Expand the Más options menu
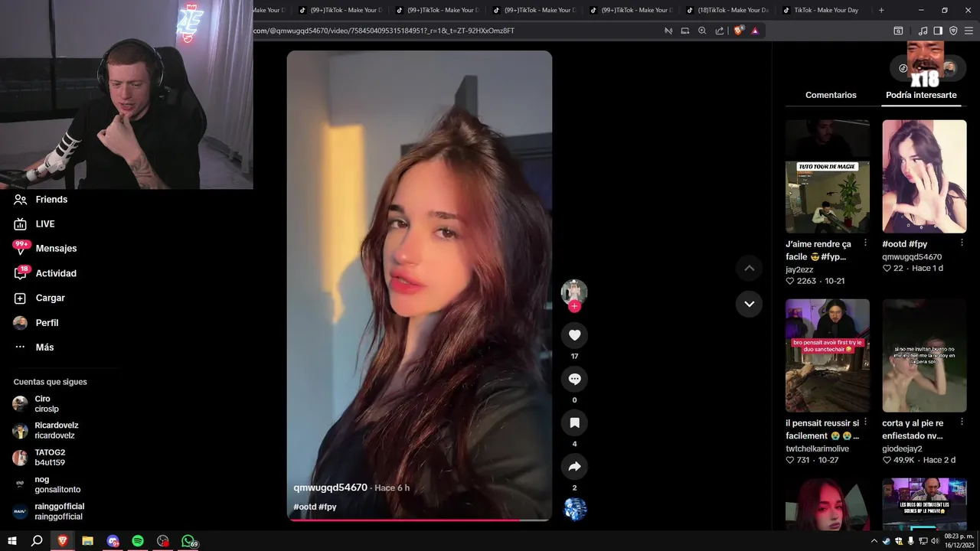Viewport: 980px width, 551px height. (x=44, y=347)
